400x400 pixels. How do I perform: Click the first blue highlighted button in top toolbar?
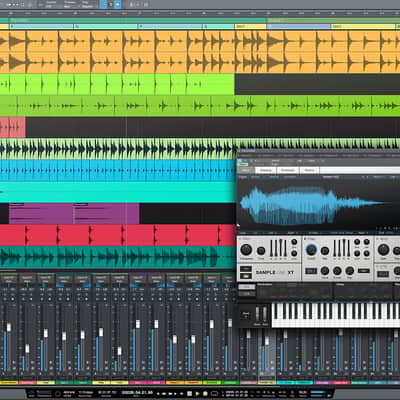tap(103, 4)
